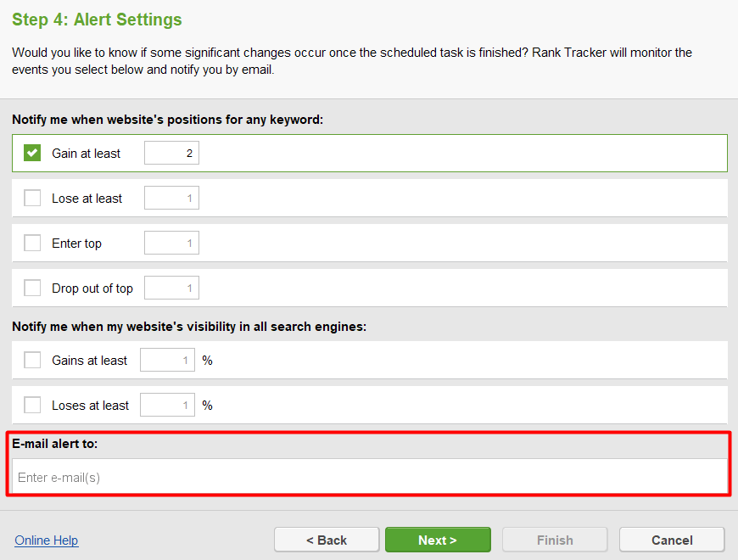The height and width of the screenshot is (560, 738).
Task: Check the Drop out of top option
Action: click(x=32, y=288)
